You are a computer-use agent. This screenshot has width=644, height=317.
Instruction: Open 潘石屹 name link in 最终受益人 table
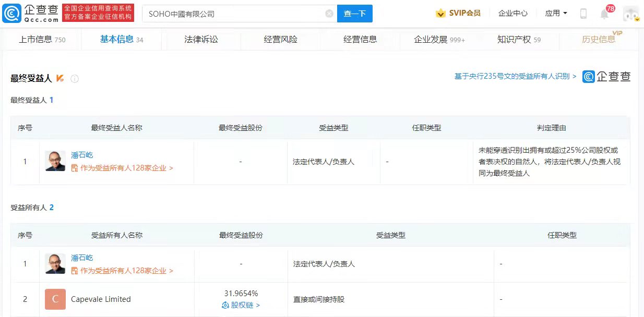82,155
